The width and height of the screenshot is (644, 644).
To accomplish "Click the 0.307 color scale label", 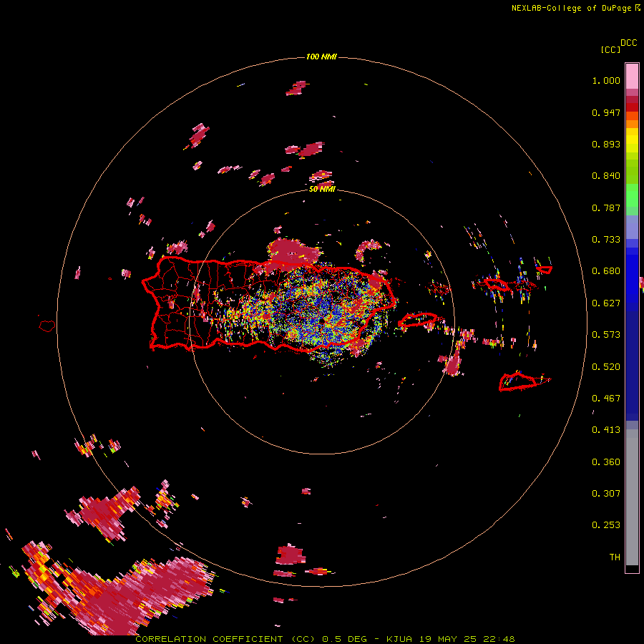I will click(x=606, y=494).
